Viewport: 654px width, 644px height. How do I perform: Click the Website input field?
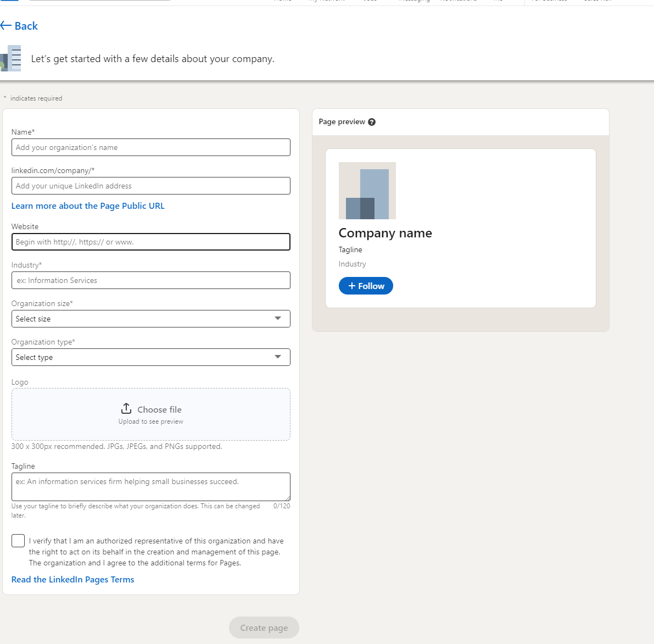coord(150,242)
